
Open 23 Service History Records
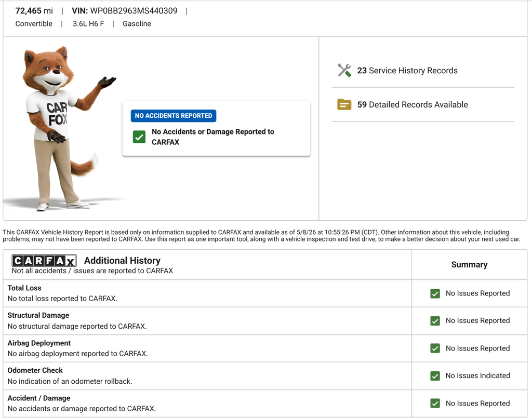[x=407, y=71]
